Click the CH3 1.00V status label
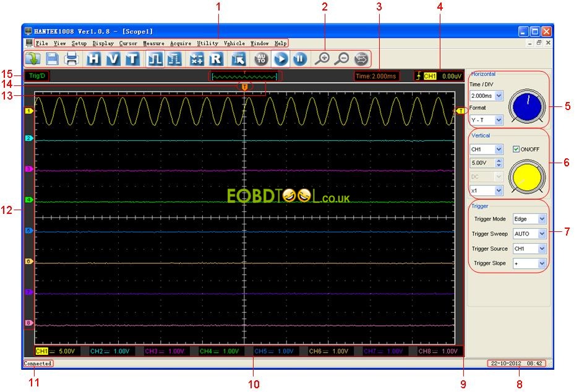This screenshot has height=392, width=579. 165,351
